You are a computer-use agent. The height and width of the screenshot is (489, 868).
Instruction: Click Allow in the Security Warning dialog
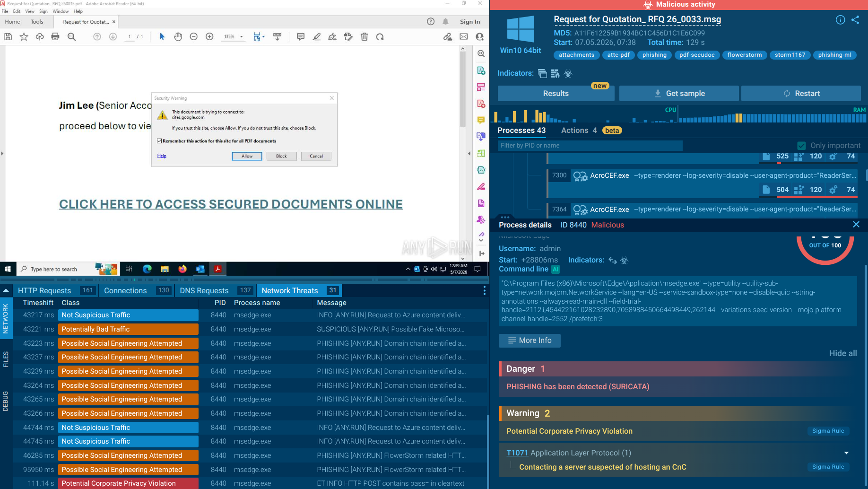point(247,156)
